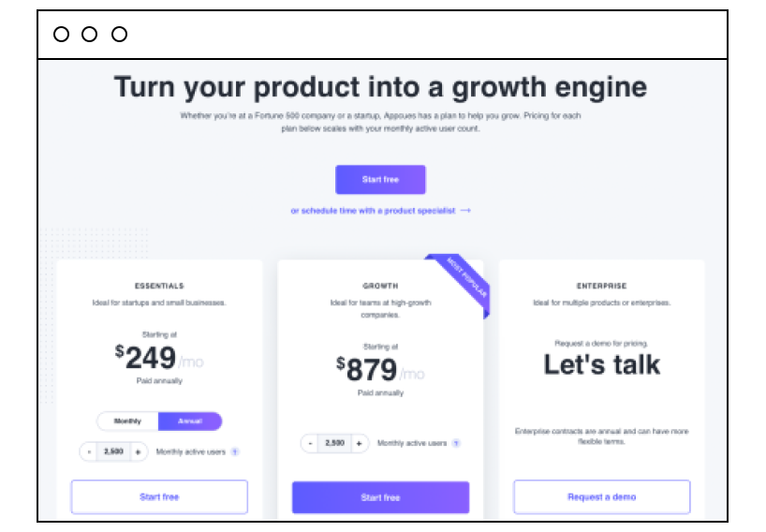Open Growth monthly active users help tooltip icon

pyautogui.click(x=456, y=443)
